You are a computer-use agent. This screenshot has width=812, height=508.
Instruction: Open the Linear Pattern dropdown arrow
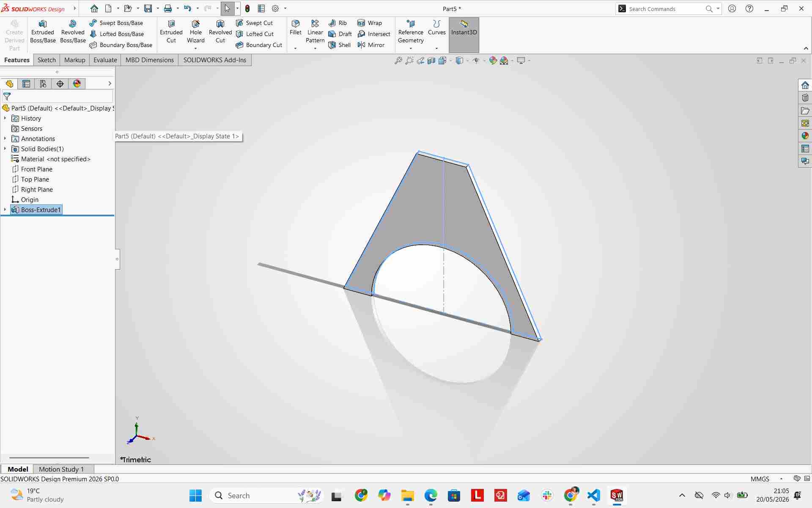click(x=315, y=48)
